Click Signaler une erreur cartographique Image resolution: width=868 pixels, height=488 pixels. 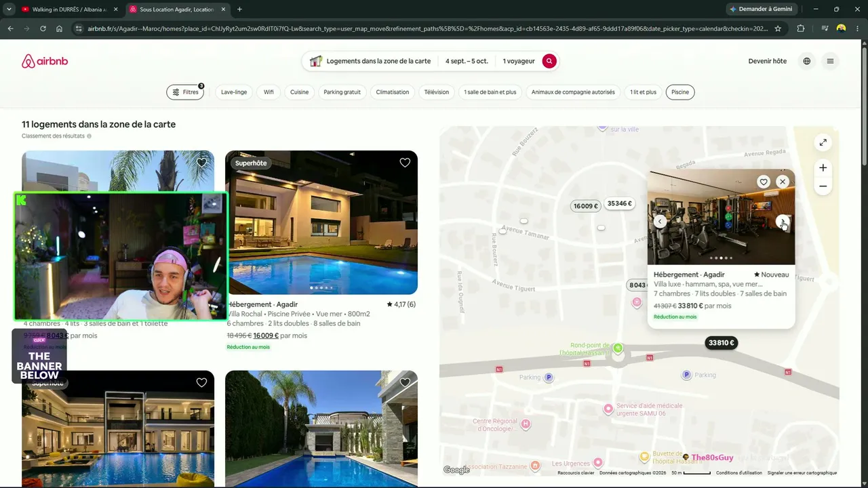802,473
